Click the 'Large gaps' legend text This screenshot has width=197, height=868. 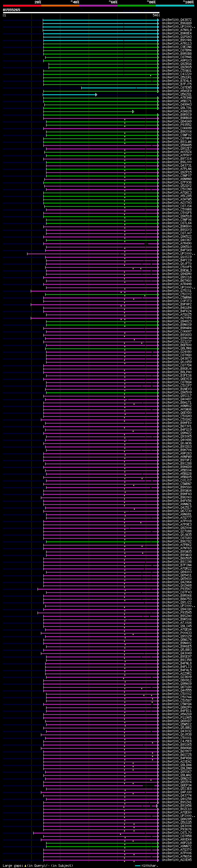tap(13, 866)
